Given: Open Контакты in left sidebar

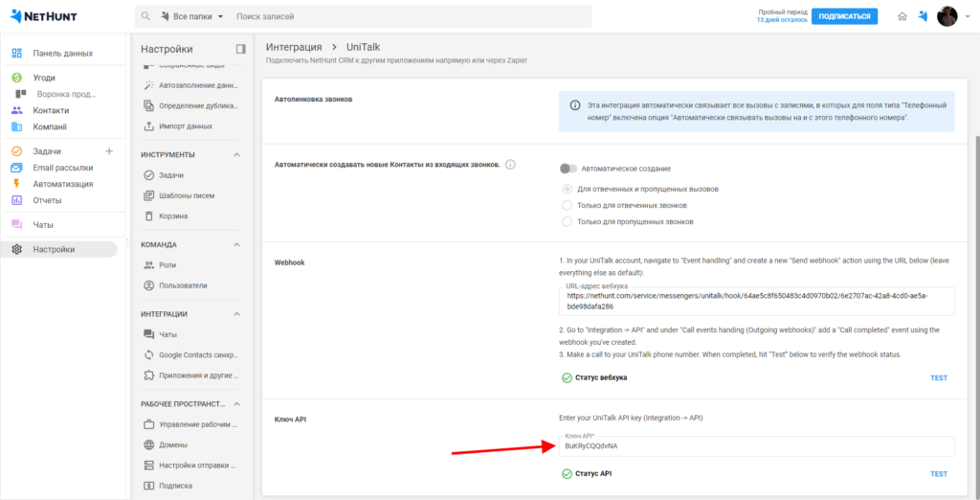Looking at the screenshot, I should pyautogui.click(x=51, y=110).
